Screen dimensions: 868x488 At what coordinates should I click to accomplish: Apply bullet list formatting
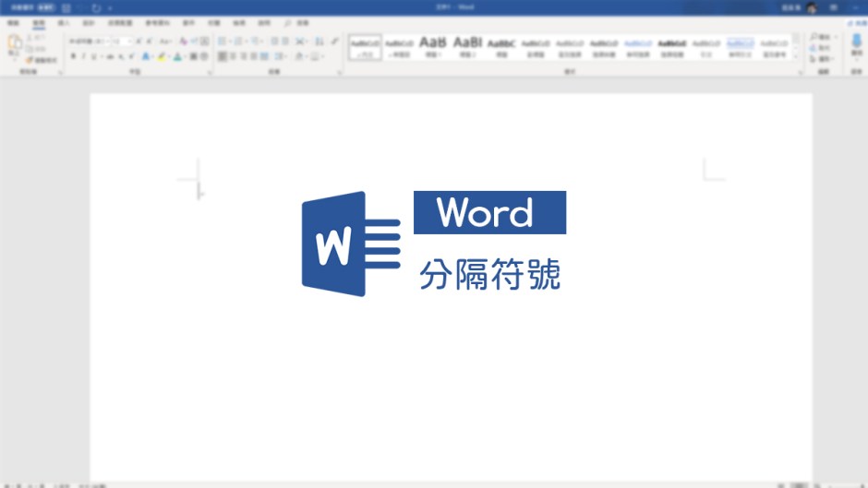pyautogui.click(x=223, y=42)
